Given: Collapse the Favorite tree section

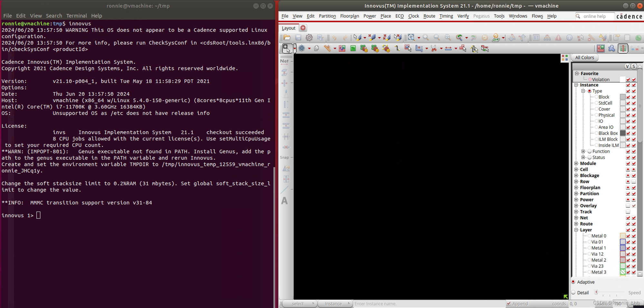Looking at the screenshot, I should coord(577,73).
